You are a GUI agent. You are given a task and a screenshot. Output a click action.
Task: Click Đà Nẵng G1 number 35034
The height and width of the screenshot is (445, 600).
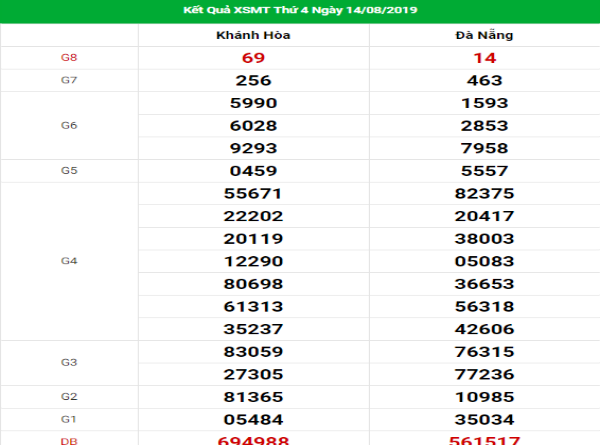[484, 418]
